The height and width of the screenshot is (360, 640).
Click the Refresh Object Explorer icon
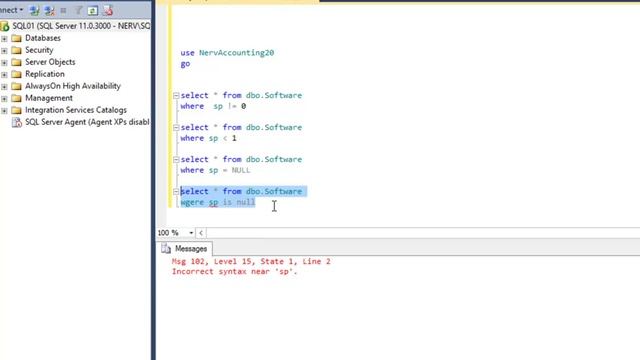tap(93, 10)
